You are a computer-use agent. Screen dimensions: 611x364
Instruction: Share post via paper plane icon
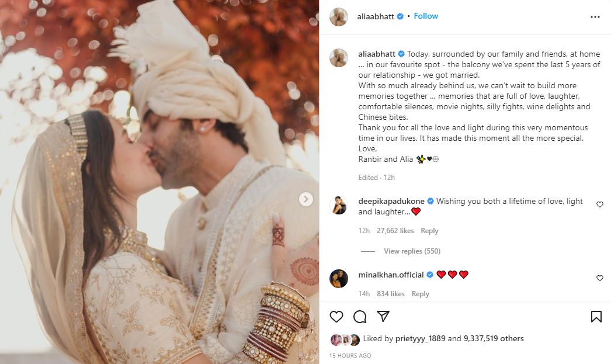coord(383,316)
